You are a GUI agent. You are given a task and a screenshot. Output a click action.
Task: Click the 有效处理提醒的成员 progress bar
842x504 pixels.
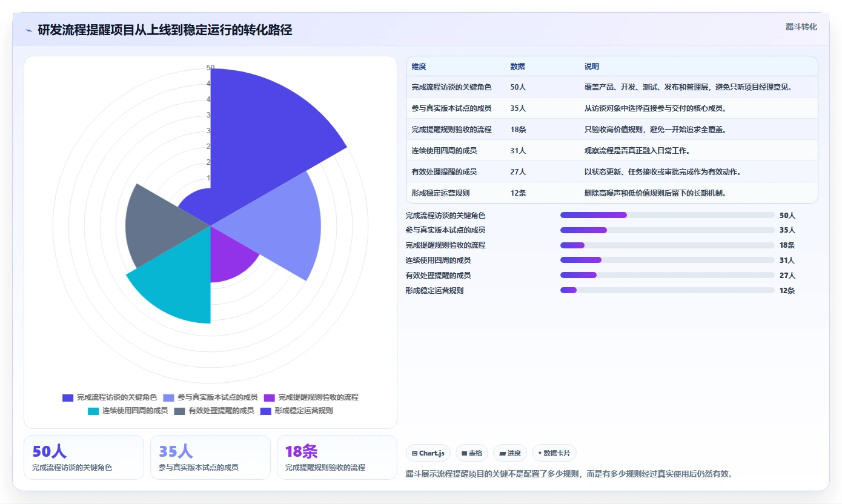tap(668, 275)
